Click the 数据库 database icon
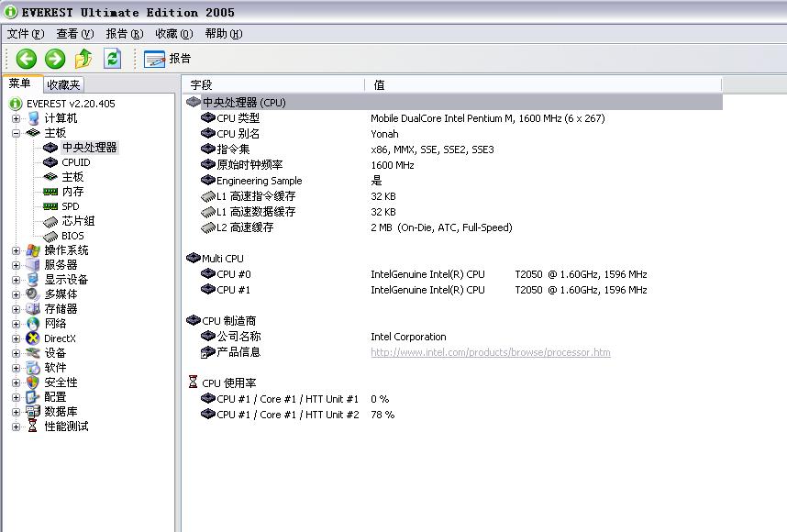The height and width of the screenshot is (532, 787). tap(33, 412)
